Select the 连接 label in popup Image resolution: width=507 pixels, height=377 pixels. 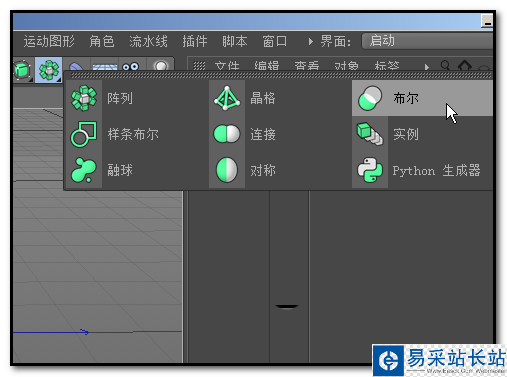point(263,134)
